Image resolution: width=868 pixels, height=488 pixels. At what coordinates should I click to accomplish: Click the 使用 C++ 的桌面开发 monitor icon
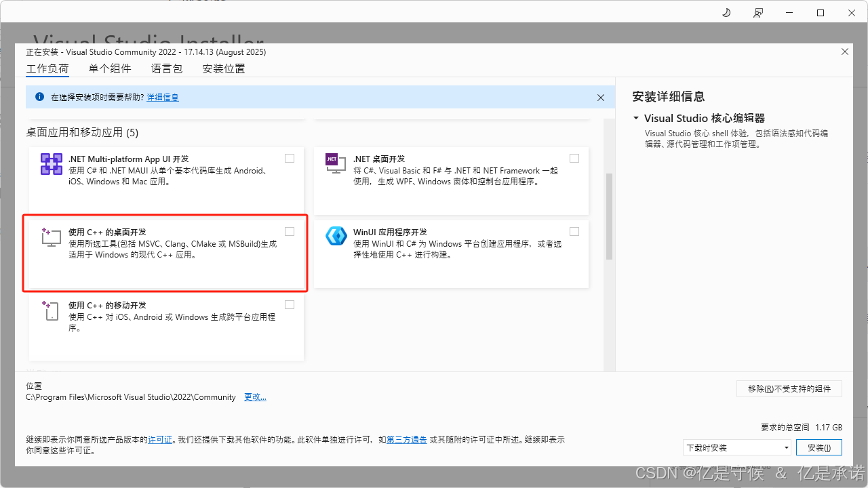click(x=52, y=237)
